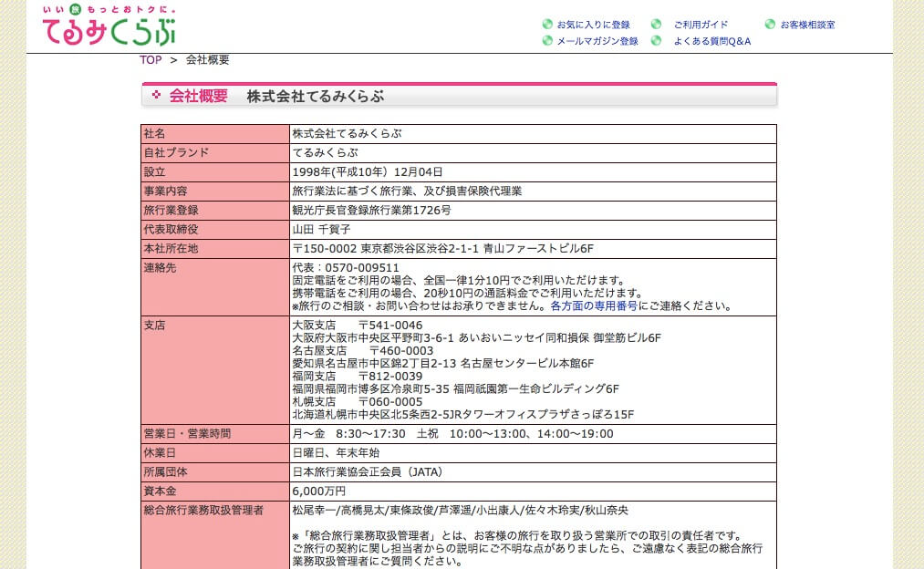Viewport: 924px width, 569px height.
Task: Go to TOP via breadcrumb
Action: pos(151,60)
